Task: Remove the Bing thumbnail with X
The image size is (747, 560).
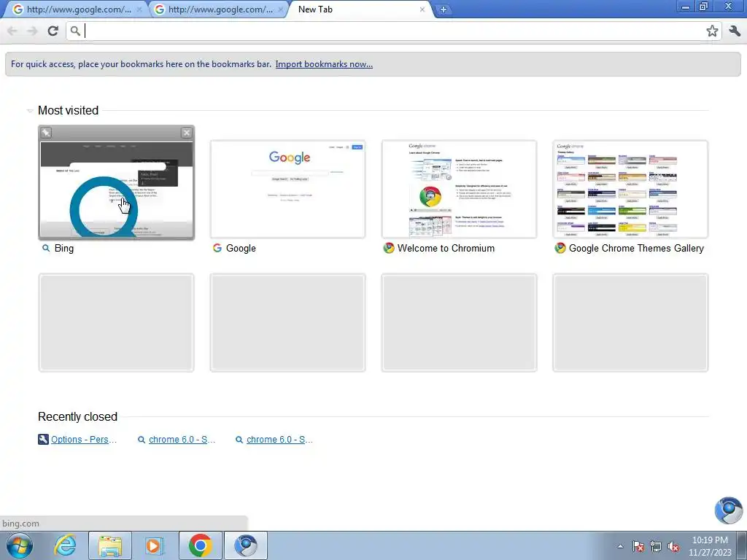Action: 187,133
